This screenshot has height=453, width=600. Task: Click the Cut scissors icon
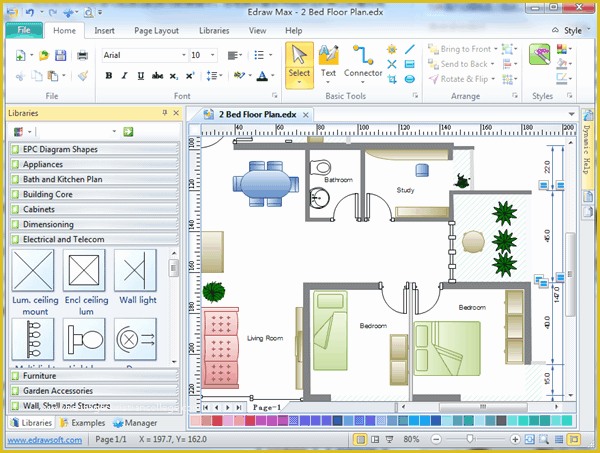coord(20,76)
